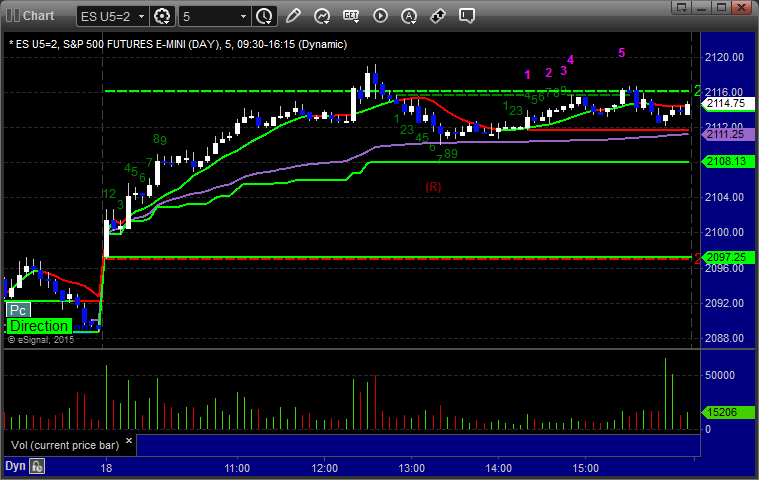Open the symbol settings gear menu
The width and height of the screenshot is (759, 480).
162,16
